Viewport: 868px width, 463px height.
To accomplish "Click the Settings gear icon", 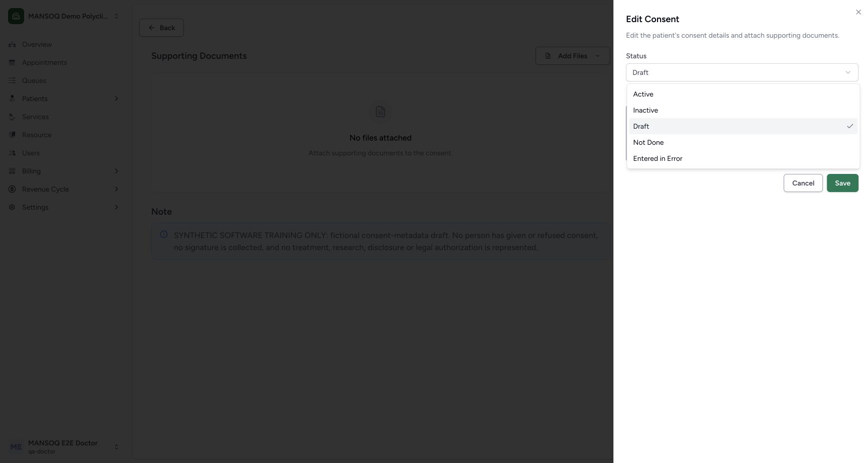I will (x=12, y=207).
